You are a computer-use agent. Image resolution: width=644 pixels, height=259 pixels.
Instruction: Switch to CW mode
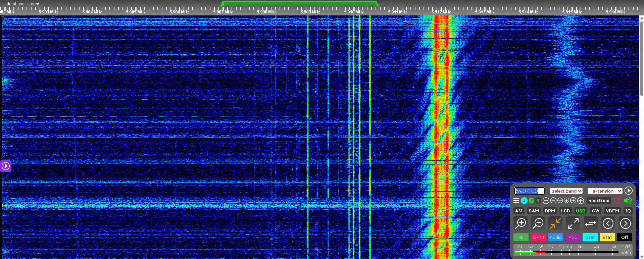coord(596,211)
